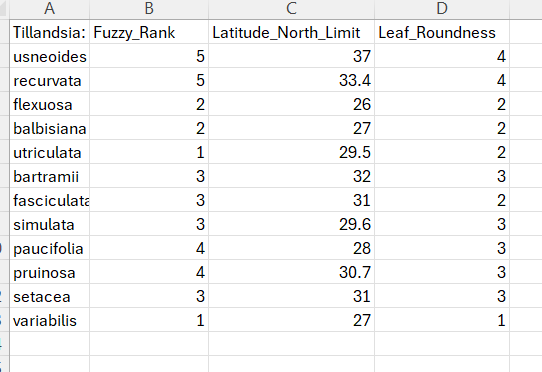Select the flexuosa cell
The height and width of the screenshot is (372, 542).
click(x=49, y=104)
